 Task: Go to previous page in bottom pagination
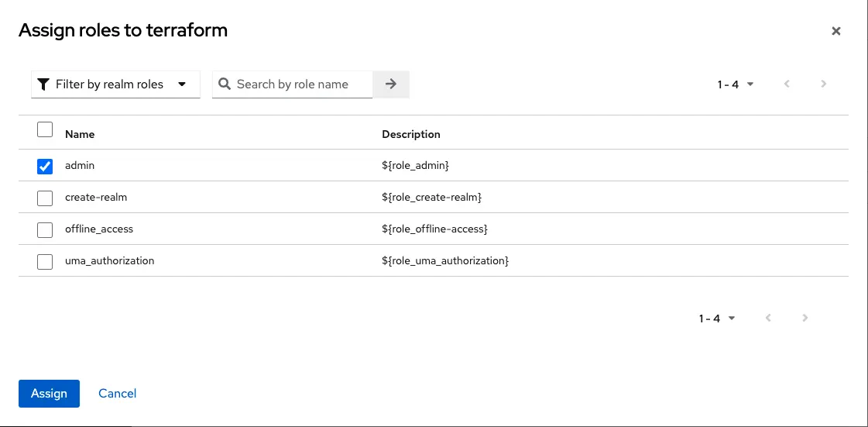[x=768, y=318]
